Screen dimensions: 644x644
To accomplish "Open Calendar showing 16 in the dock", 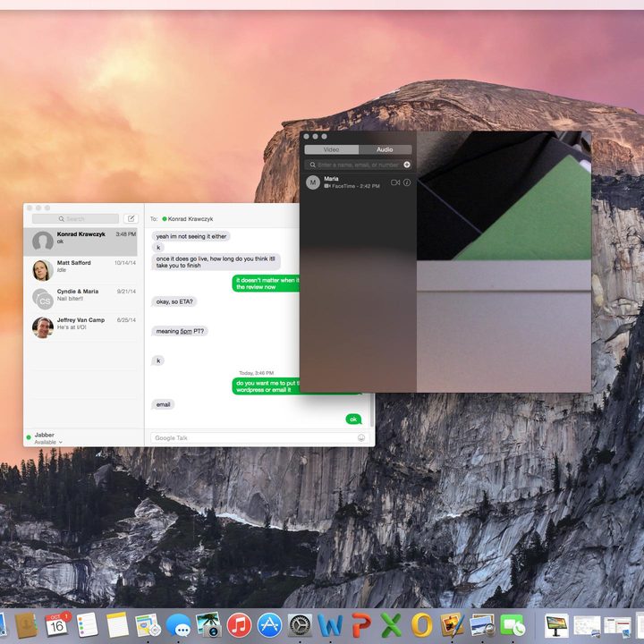I will tap(56, 624).
